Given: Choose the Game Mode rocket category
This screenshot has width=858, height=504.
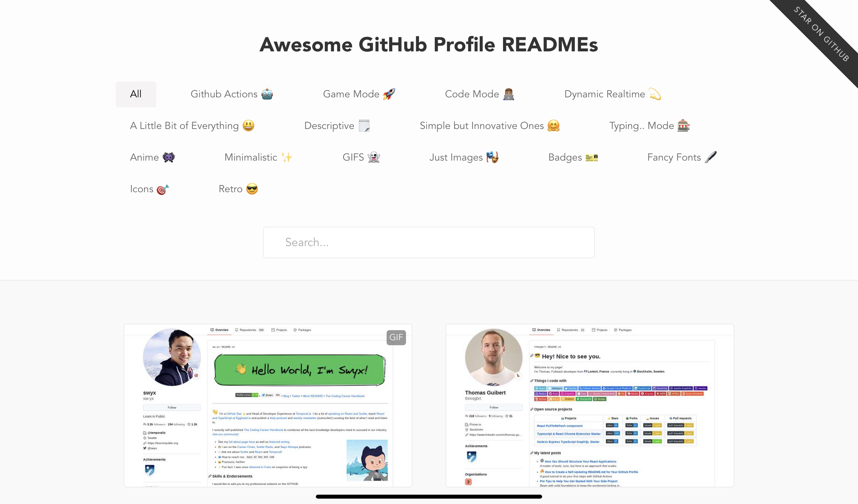Looking at the screenshot, I should [359, 94].
